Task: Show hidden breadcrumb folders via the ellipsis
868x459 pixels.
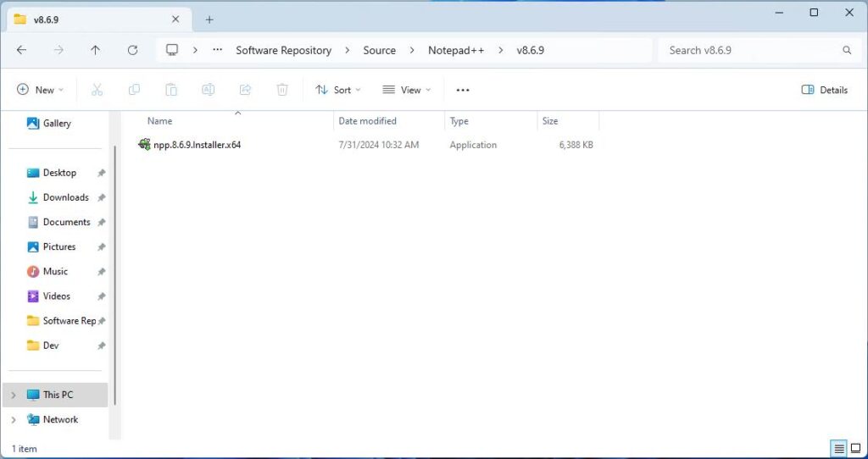Action: (218, 50)
